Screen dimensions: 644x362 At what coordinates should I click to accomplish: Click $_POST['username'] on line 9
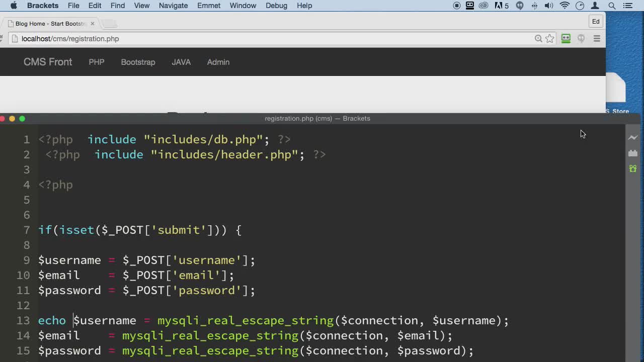186,260
